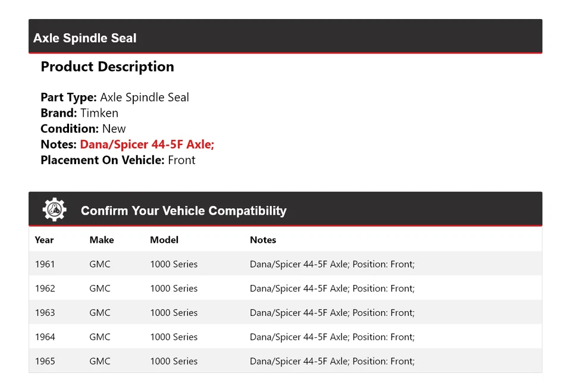Click the notes cell in the 1965 row
This screenshot has width=571, height=392.
(332, 361)
